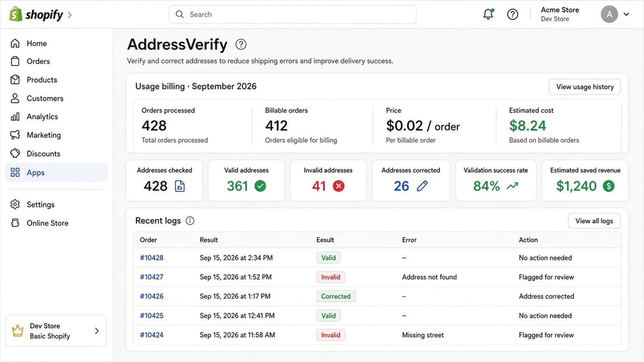Click the red X Invalid addresses icon
The image size is (644, 362).
pyautogui.click(x=339, y=186)
